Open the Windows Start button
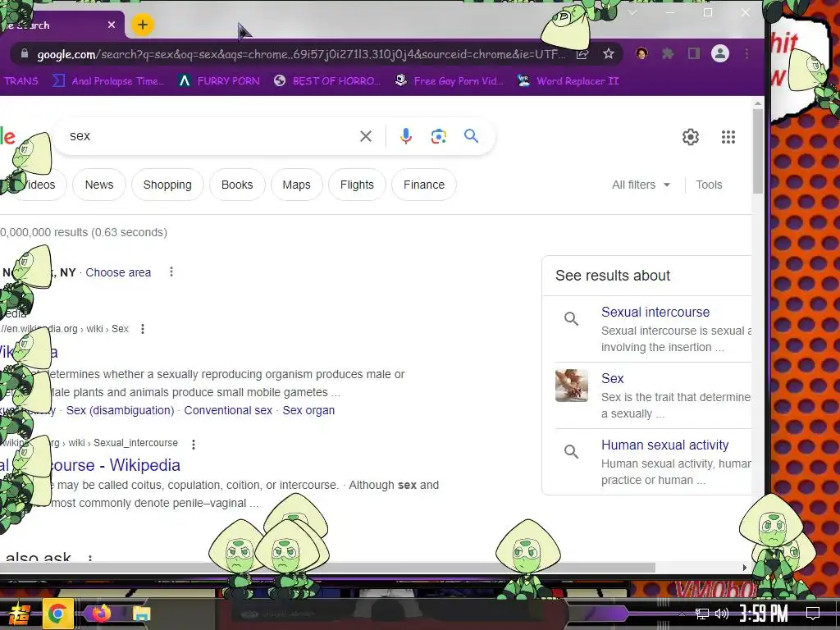This screenshot has width=840, height=630. 18,614
